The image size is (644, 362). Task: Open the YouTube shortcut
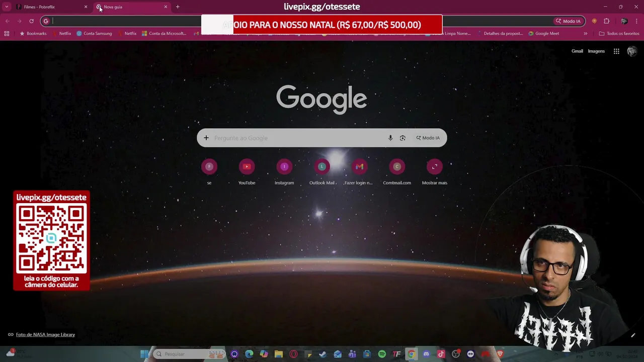tap(247, 172)
